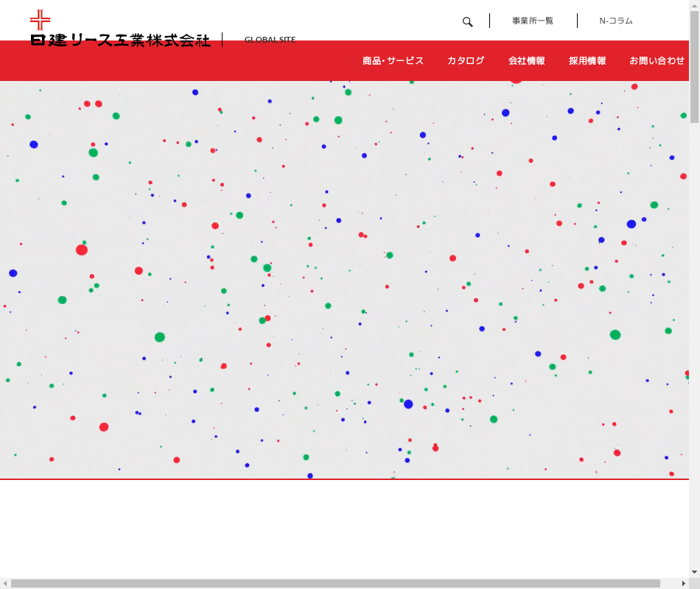Image resolution: width=700 pixels, height=589 pixels.
Task: Click the vertical scrollbar down arrow
Action: (x=694, y=572)
